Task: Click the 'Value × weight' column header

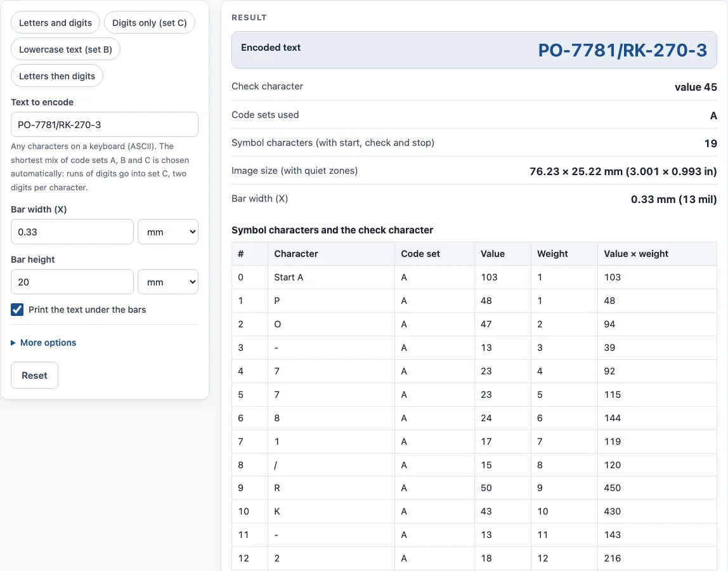Action: point(635,254)
